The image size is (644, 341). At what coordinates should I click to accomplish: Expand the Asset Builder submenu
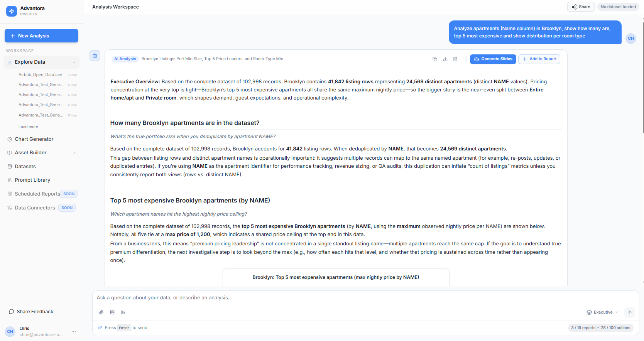pyautogui.click(x=74, y=153)
